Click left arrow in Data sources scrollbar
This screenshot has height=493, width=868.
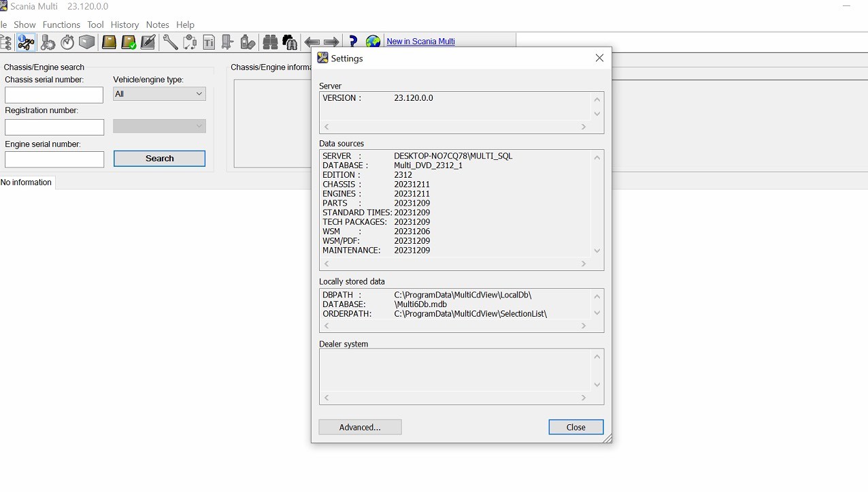tap(327, 264)
